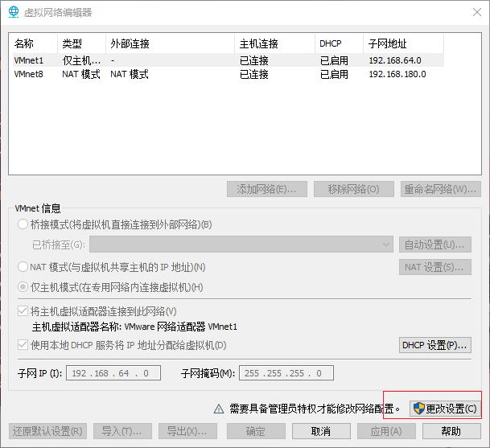Click subnet address 192.168.180.0 cell

[x=397, y=74]
